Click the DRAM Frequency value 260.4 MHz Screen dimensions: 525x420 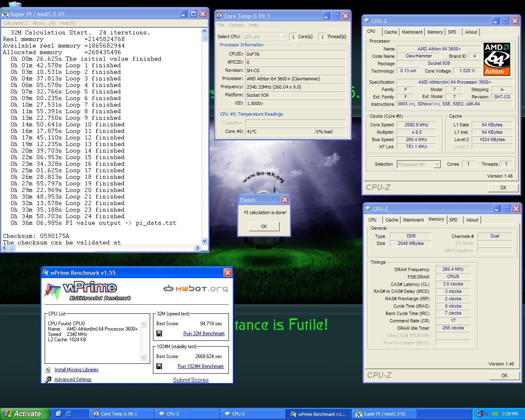pos(453,269)
